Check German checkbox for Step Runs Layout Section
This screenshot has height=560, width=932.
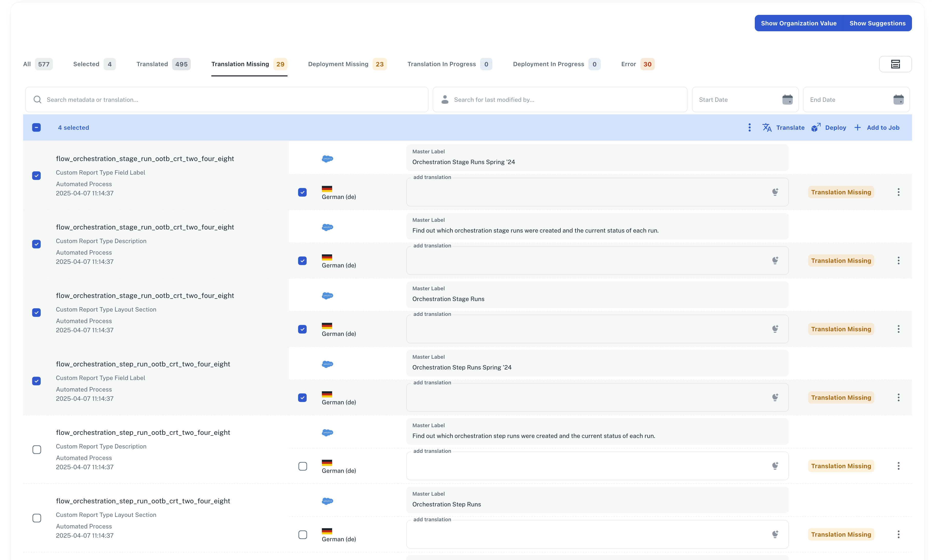click(x=302, y=535)
